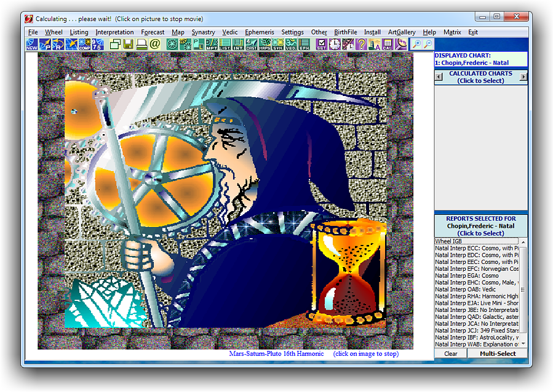Image resolution: width=553 pixels, height=392 pixels.
Task: Click the SET settings checkbox icon
Action: pos(321,44)
